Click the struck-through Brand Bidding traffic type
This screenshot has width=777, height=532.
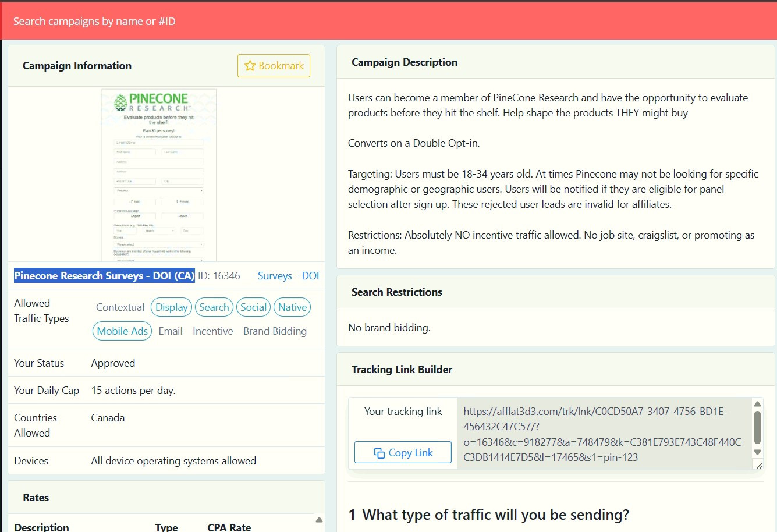[x=275, y=331]
